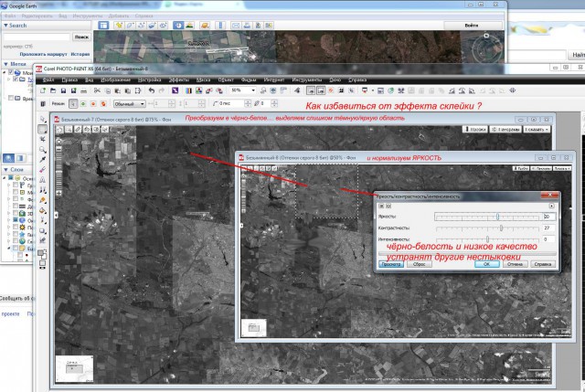Add an image overlay in Google Earth
The width and height of the screenshot is (585, 392).
click(152, 26)
